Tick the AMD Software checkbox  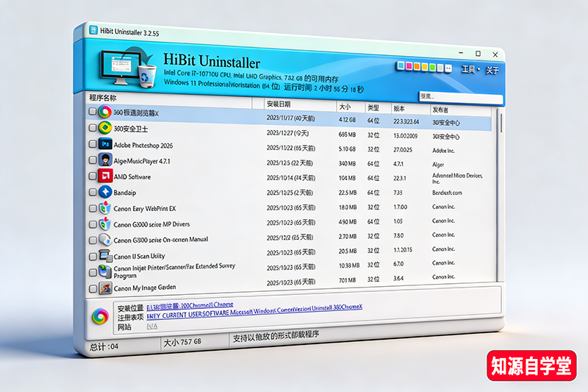pyautogui.click(x=92, y=177)
